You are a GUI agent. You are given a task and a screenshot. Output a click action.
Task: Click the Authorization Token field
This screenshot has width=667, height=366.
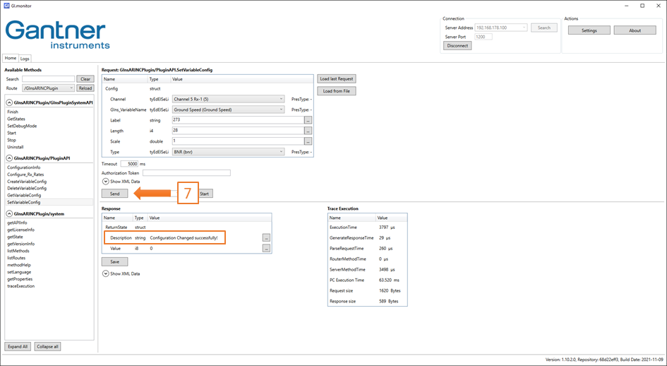(186, 173)
